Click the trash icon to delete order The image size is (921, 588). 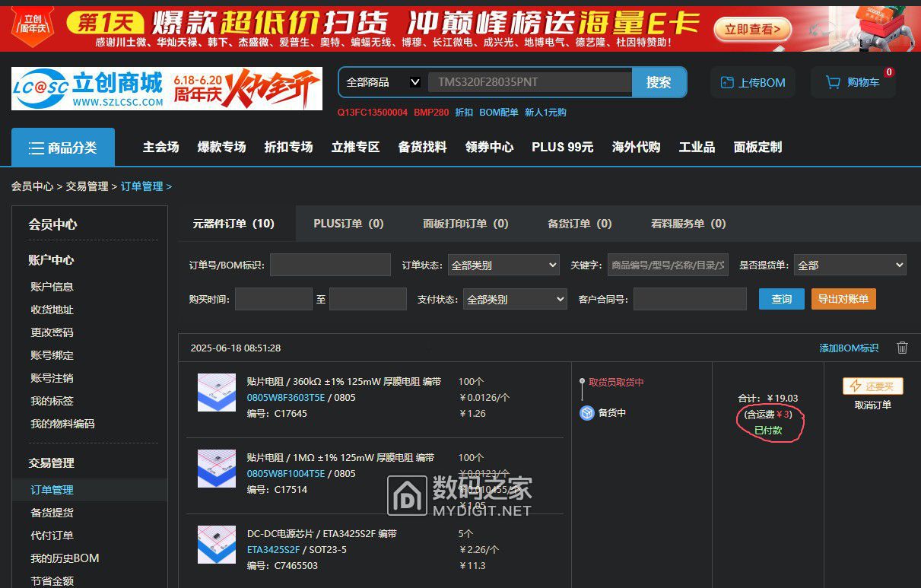point(902,348)
